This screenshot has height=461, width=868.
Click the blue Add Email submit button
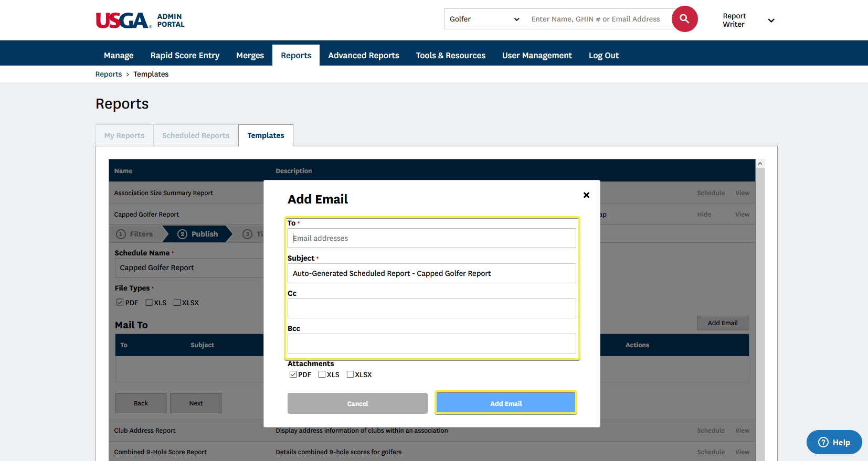[x=505, y=403]
